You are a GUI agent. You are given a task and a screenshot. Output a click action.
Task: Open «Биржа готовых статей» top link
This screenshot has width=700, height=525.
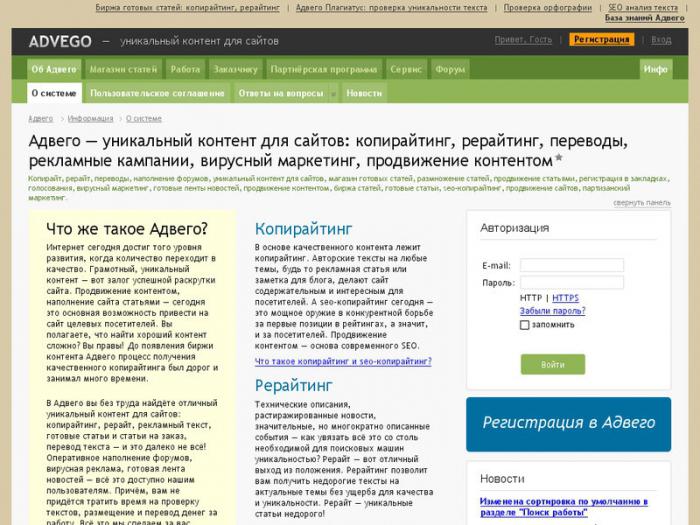coord(188,8)
